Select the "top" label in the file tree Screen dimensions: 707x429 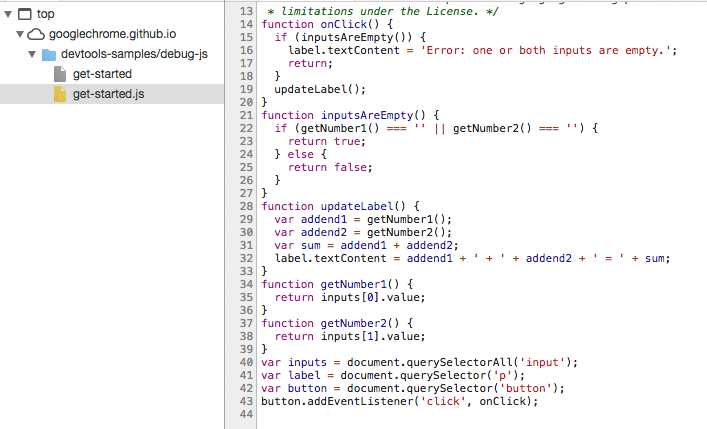(45, 13)
